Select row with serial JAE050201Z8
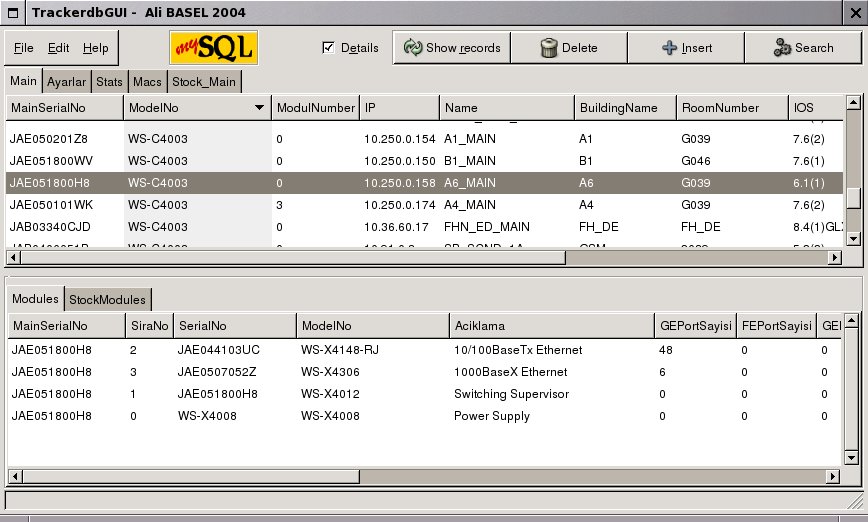 tap(425, 138)
